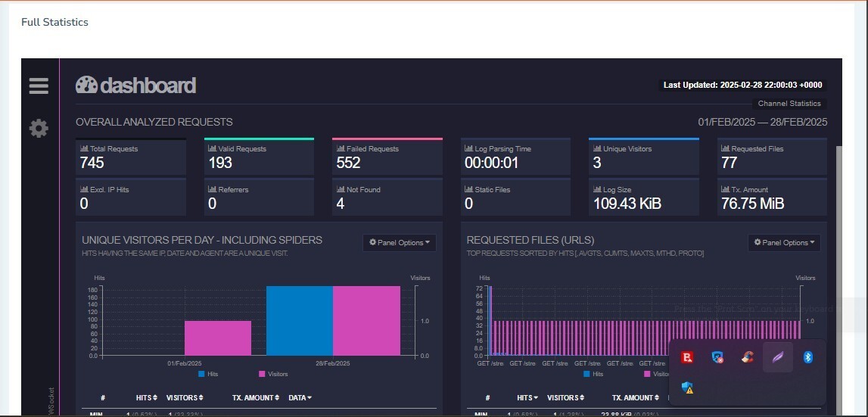Toggle Hits series in Requested Files legend
Image resolution: width=868 pixels, height=417 pixels.
click(x=593, y=374)
